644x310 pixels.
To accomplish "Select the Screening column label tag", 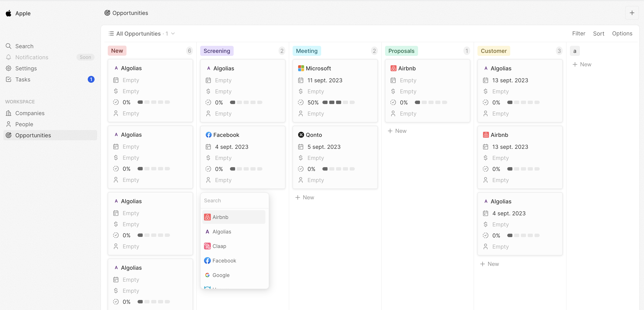I will click(217, 51).
